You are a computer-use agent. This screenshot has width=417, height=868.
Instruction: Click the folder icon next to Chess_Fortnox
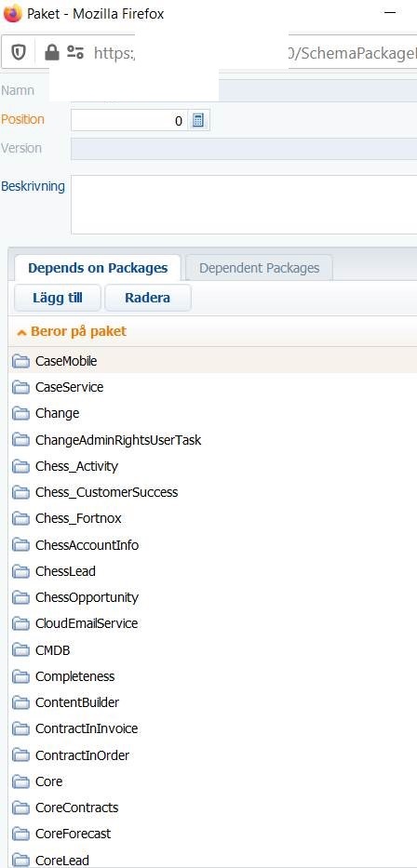pos(20,519)
